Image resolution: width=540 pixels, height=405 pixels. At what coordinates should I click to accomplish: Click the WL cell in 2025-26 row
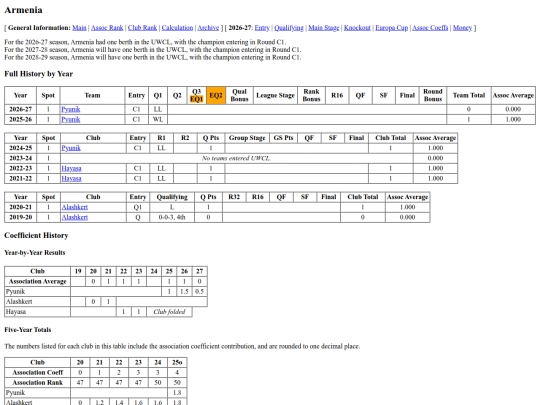(x=158, y=120)
